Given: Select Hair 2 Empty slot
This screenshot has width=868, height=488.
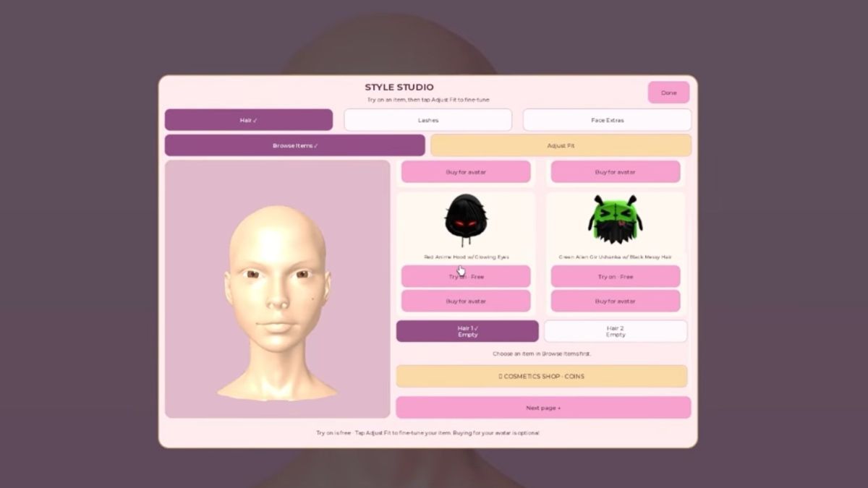Looking at the screenshot, I should tap(616, 331).
